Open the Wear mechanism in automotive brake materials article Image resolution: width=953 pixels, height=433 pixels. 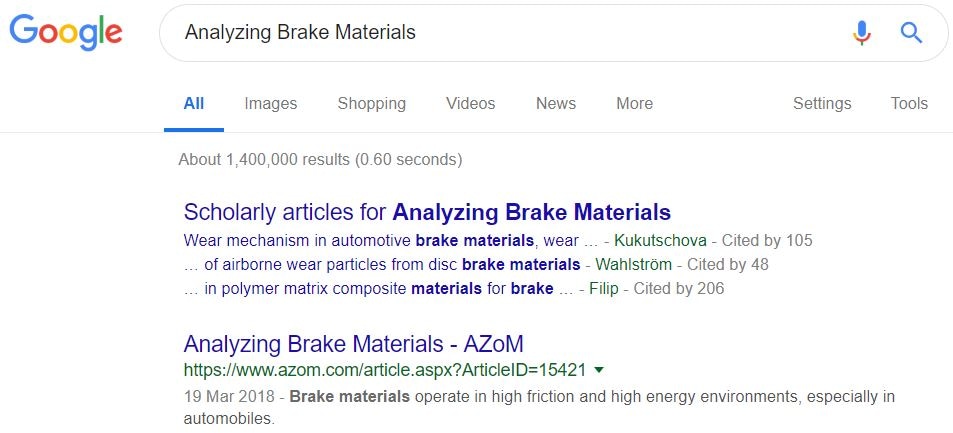click(381, 241)
